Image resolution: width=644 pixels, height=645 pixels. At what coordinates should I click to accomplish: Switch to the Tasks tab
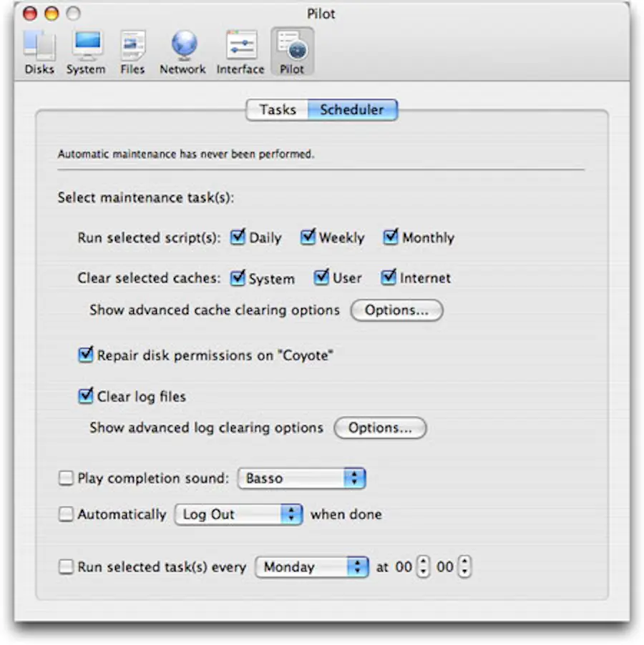(x=277, y=109)
